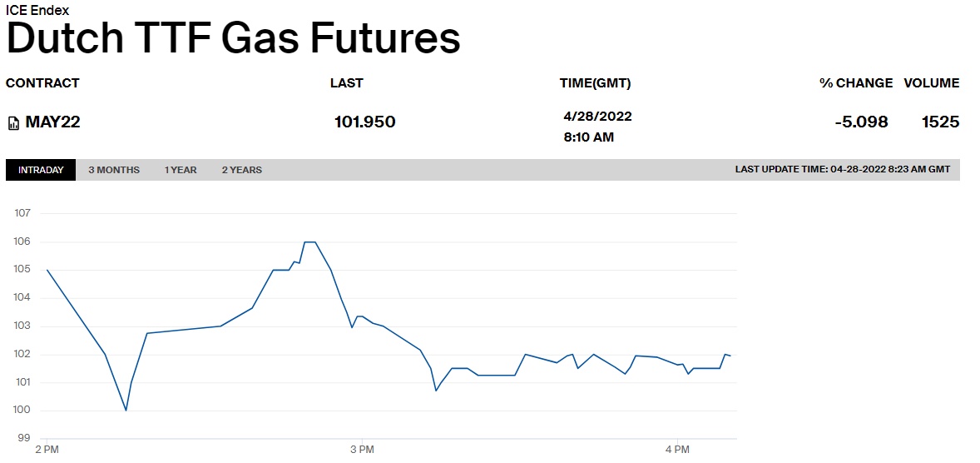Open the 1 YEAR chart view
980x463 pixels.
click(x=181, y=170)
